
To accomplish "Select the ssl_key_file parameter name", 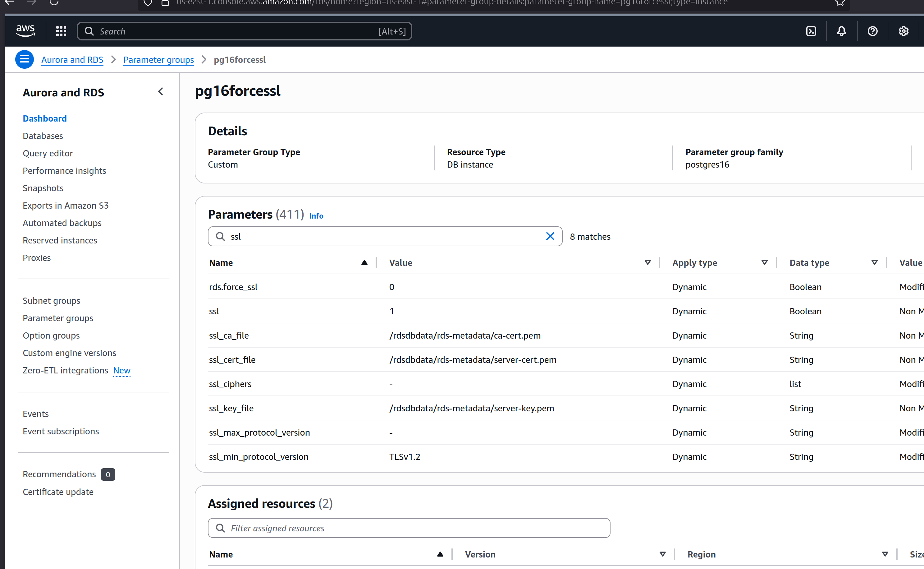I will click(x=231, y=408).
